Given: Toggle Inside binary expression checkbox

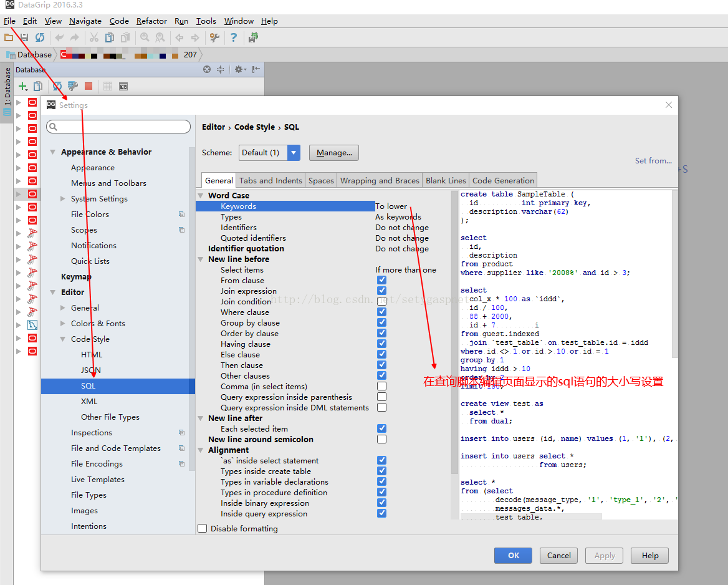Looking at the screenshot, I should click(381, 502).
